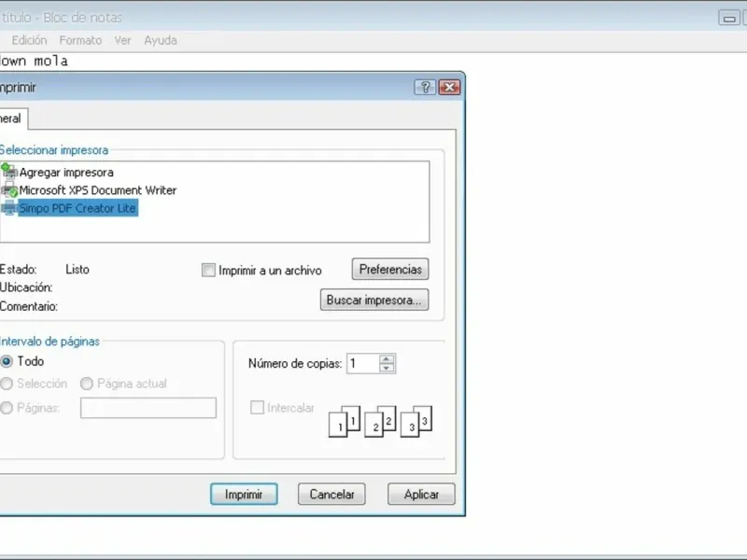Select the Todo page range option

7,361
